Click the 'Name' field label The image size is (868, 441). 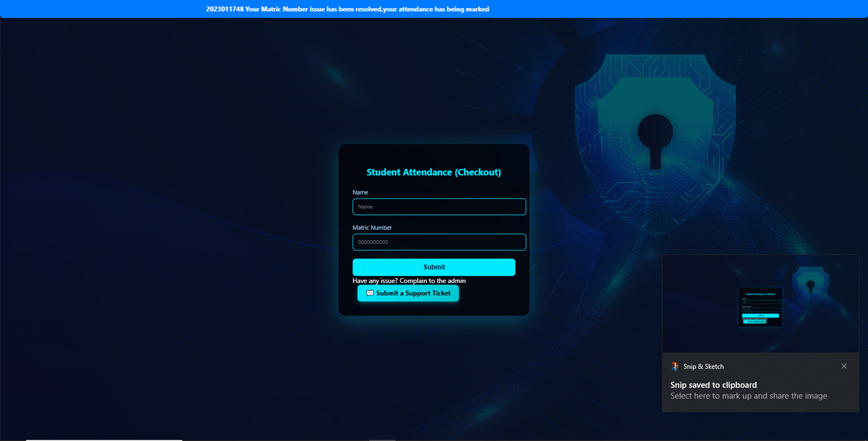click(360, 192)
